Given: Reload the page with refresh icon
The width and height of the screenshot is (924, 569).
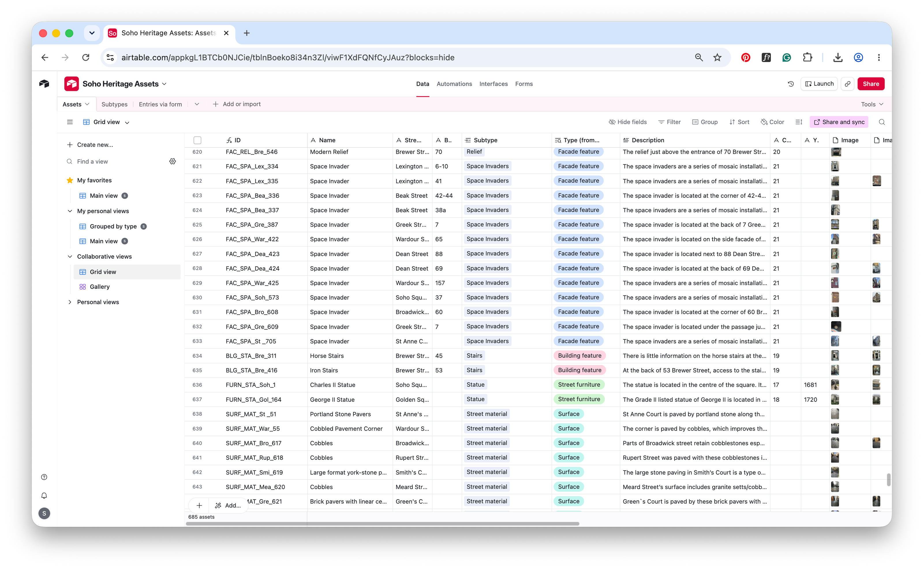Looking at the screenshot, I should (x=86, y=58).
